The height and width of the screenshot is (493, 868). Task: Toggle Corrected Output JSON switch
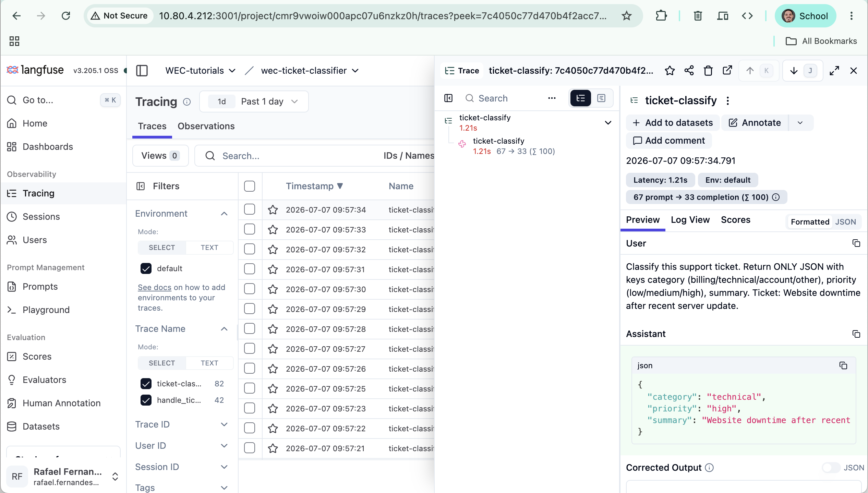(831, 468)
